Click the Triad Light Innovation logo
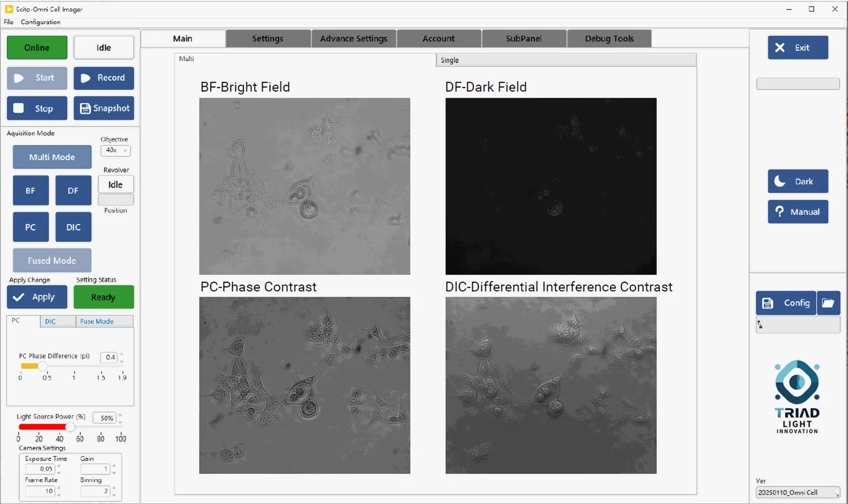This screenshot has width=848, height=504. click(797, 397)
